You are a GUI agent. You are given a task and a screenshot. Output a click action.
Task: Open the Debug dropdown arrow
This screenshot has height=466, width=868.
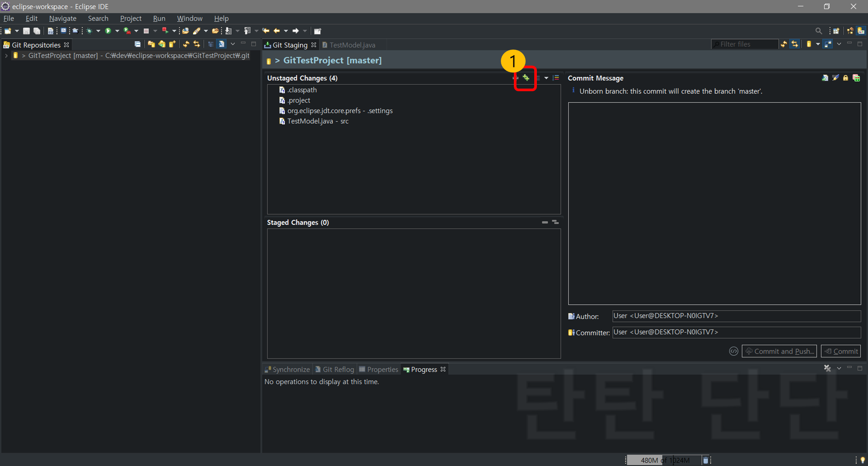(98, 31)
